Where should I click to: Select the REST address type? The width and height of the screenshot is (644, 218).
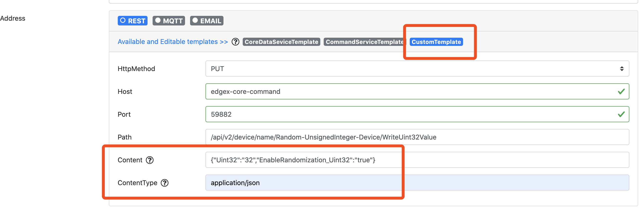click(133, 21)
